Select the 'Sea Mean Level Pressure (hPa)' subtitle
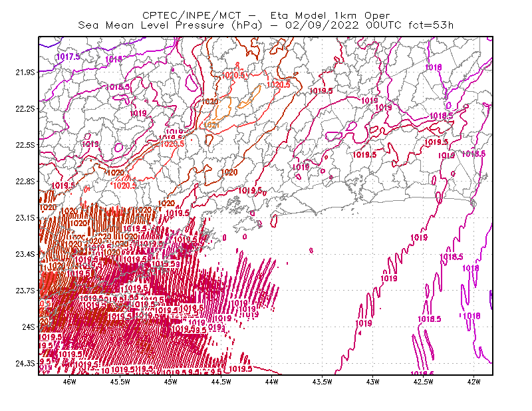The height and width of the screenshot is (411, 532). pyautogui.click(x=170, y=25)
